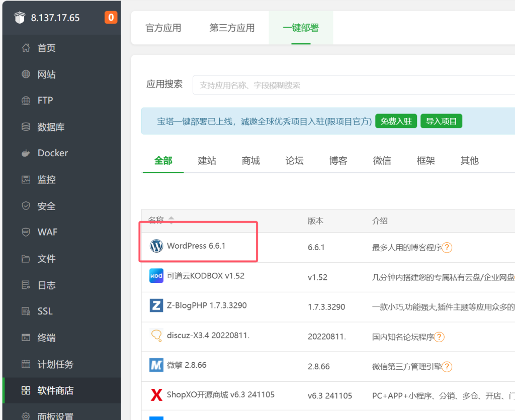Click the gear icon beside 面板设置
Image resolution: width=515 pixels, height=420 pixels.
(26, 416)
